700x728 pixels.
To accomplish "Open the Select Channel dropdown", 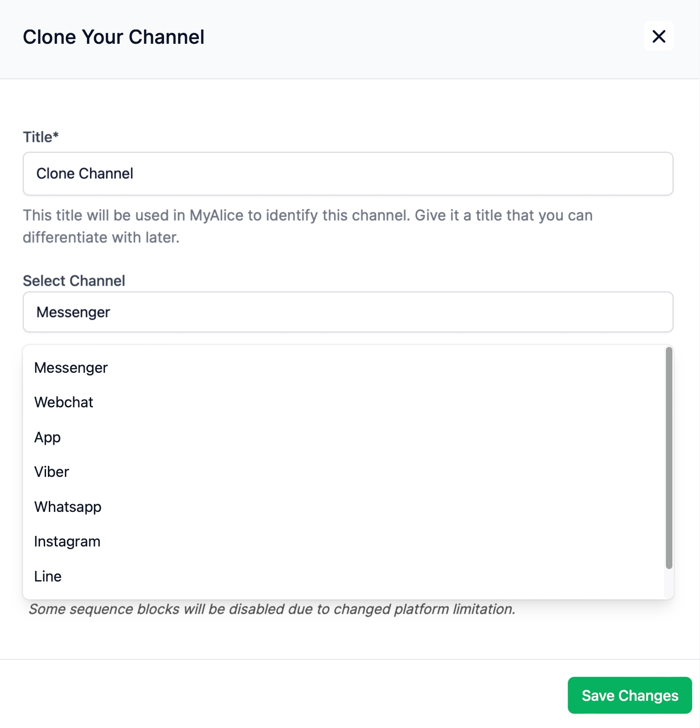I will (348, 312).
